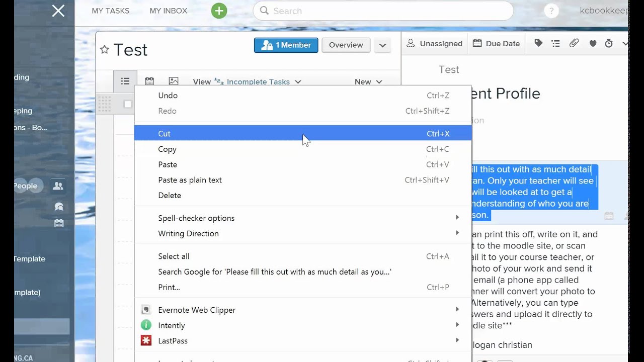Select Paste as plain text
Screen dimensions: 644x362
pyautogui.click(x=303, y=179)
